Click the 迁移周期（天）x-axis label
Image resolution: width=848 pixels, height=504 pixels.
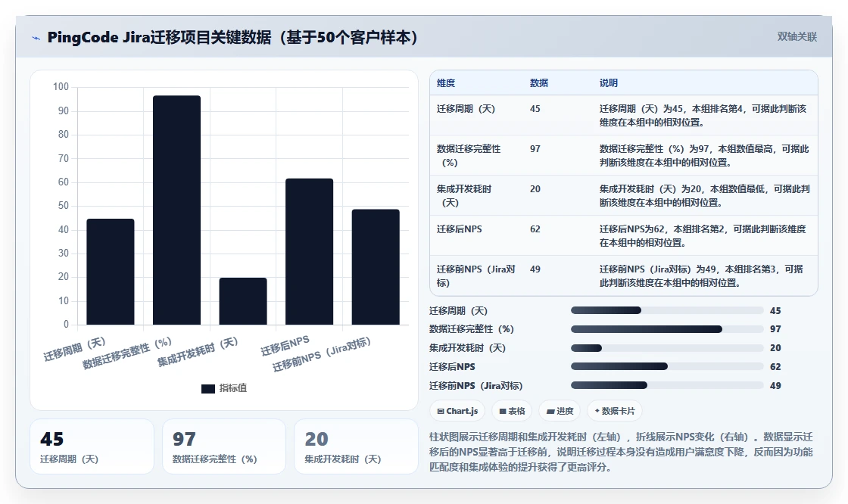75,349
